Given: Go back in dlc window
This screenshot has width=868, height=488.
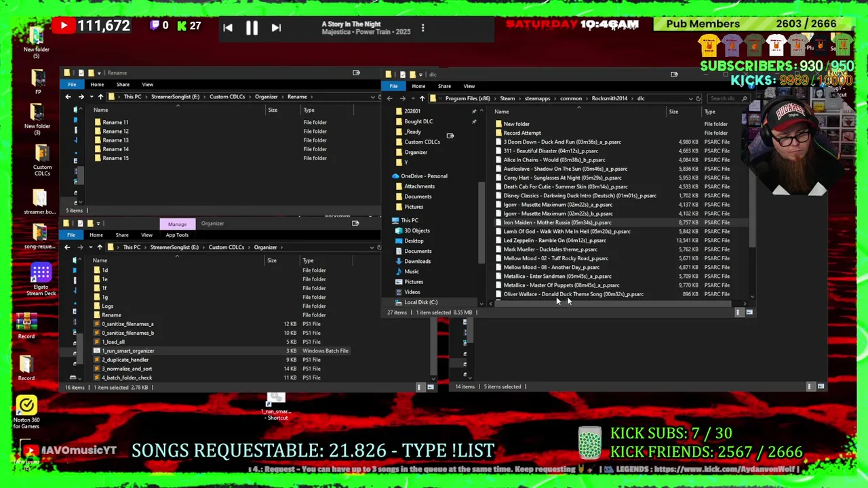Looking at the screenshot, I should [389, 98].
